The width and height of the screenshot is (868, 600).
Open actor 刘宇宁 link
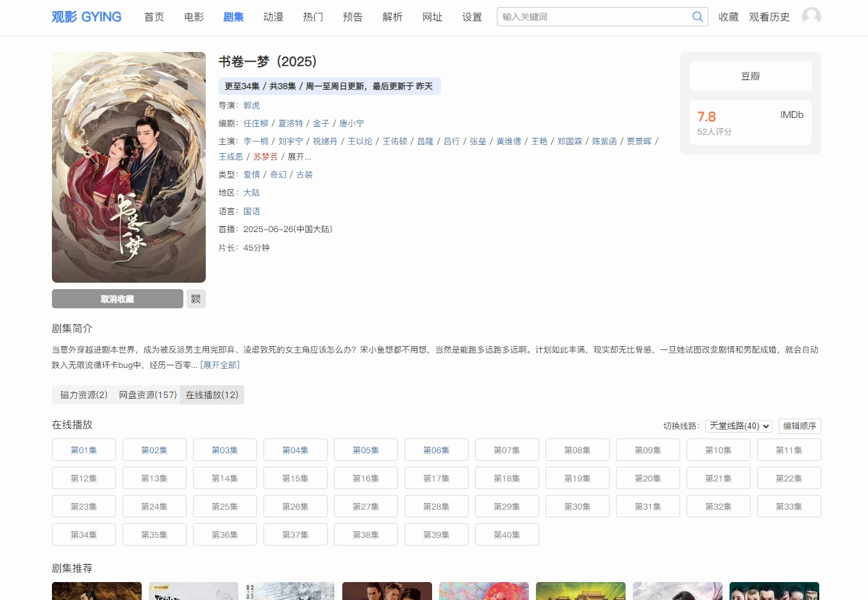pyautogui.click(x=290, y=141)
